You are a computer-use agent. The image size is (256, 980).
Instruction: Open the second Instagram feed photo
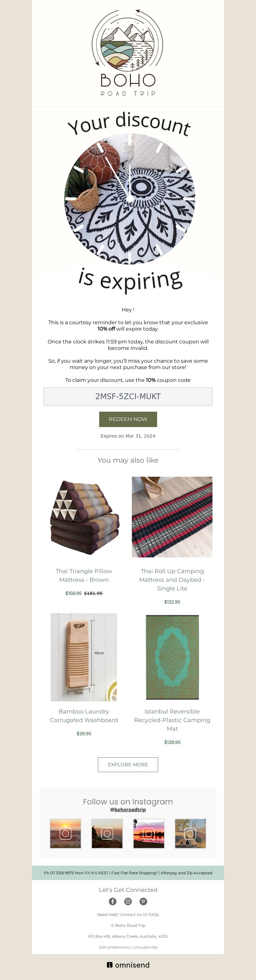[107, 834]
